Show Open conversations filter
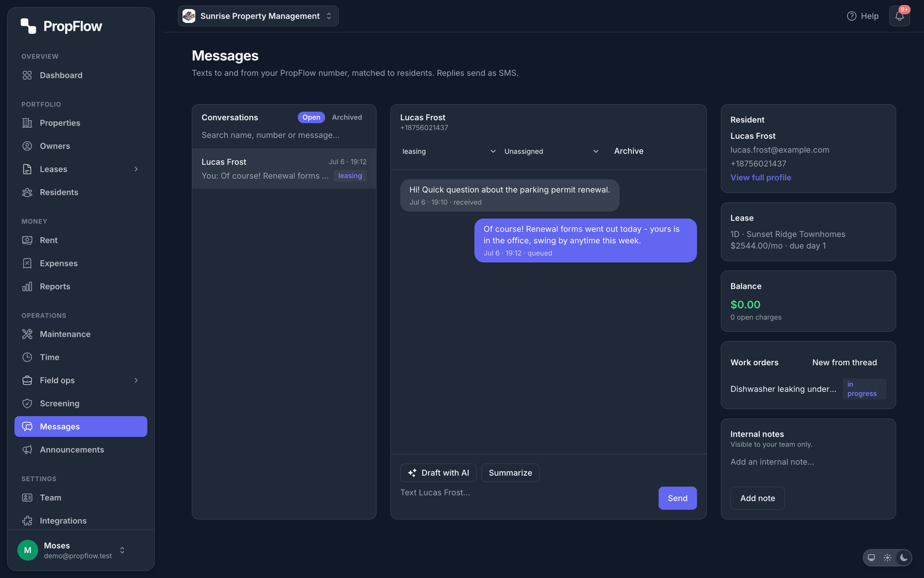Viewport: 924px width, 578px height. tap(311, 117)
